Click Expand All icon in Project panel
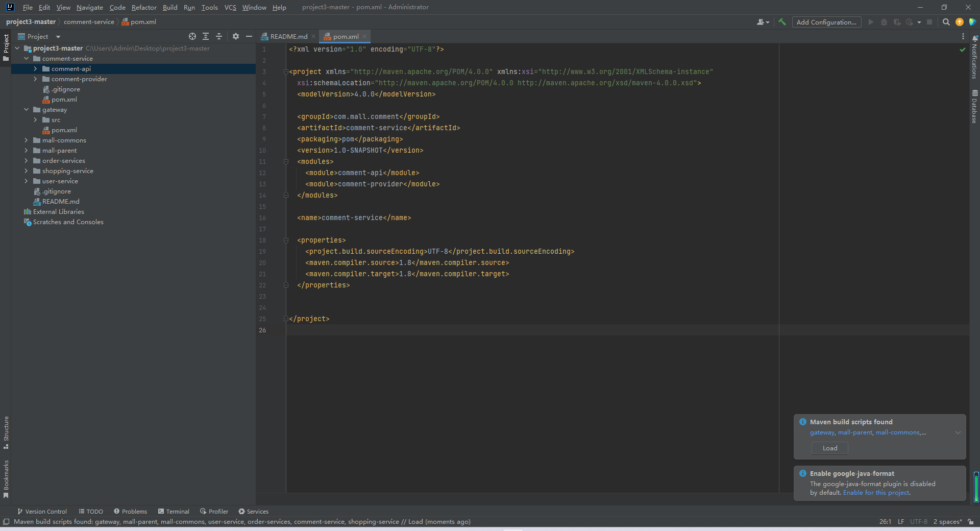The width and height of the screenshot is (980, 531). 206,36
